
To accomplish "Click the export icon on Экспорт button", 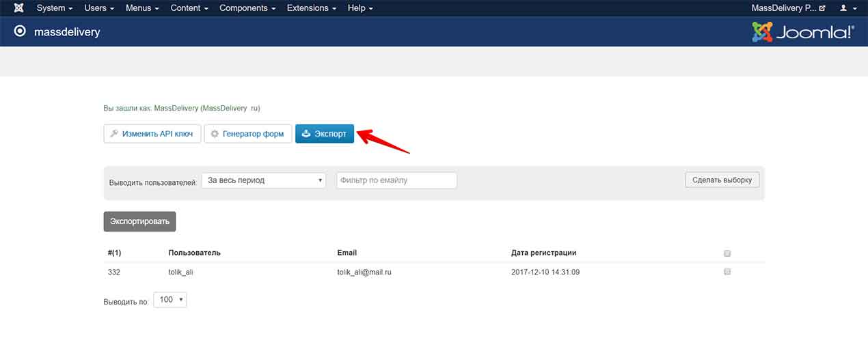I will (306, 134).
